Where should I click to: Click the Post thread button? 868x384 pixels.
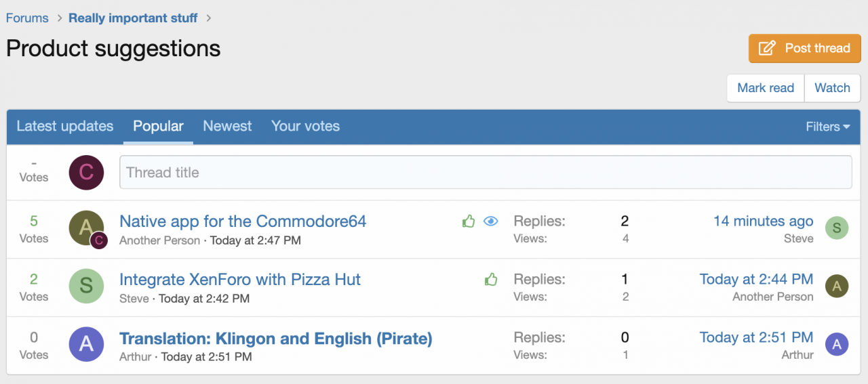[804, 48]
